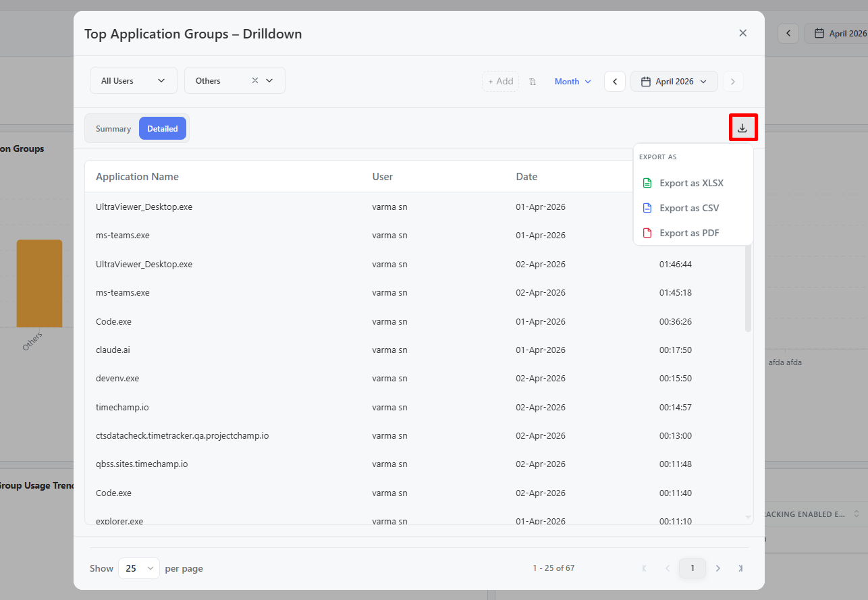Clear the Others group filter with X
The height and width of the screenshot is (600, 868).
255,80
